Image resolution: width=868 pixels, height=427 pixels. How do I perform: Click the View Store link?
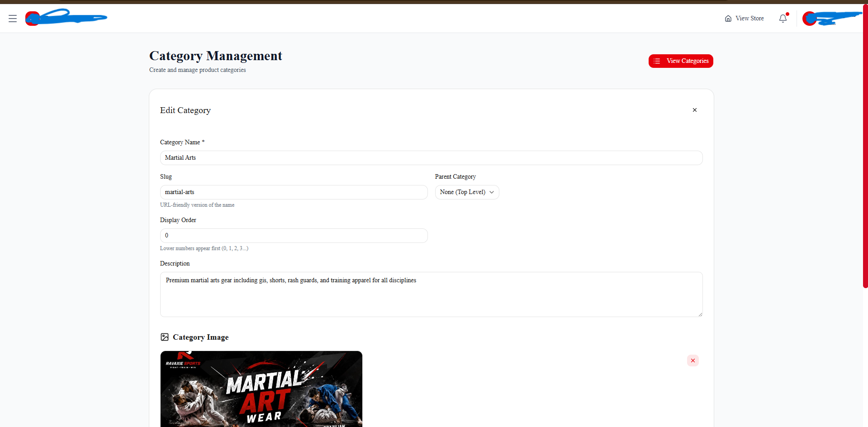pyautogui.click(x=744, y=19)
